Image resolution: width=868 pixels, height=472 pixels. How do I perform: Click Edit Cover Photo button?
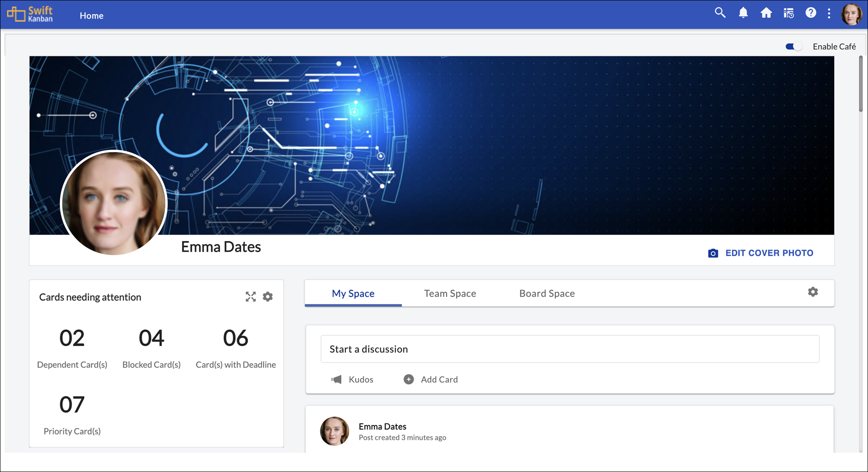[761, 253]
